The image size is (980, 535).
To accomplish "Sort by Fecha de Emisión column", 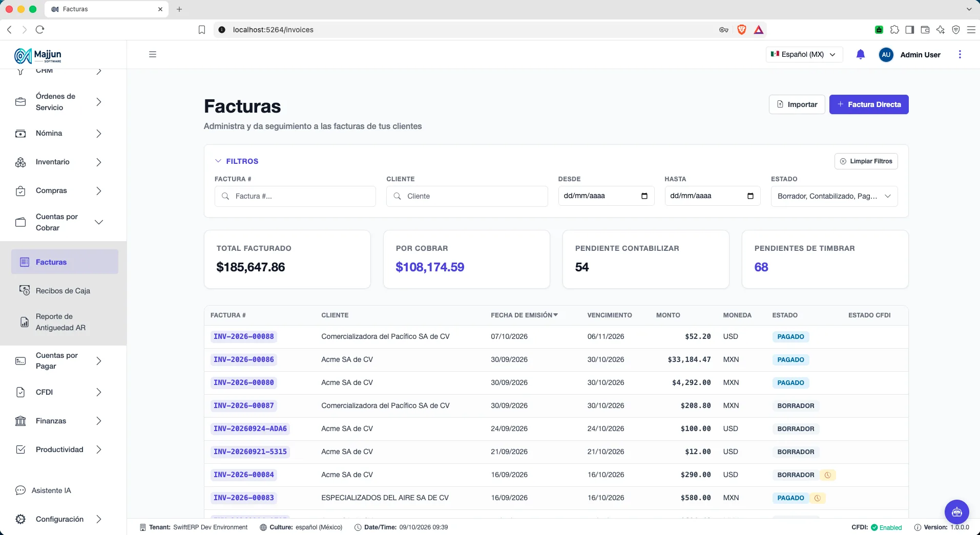I will click(524, 315).
